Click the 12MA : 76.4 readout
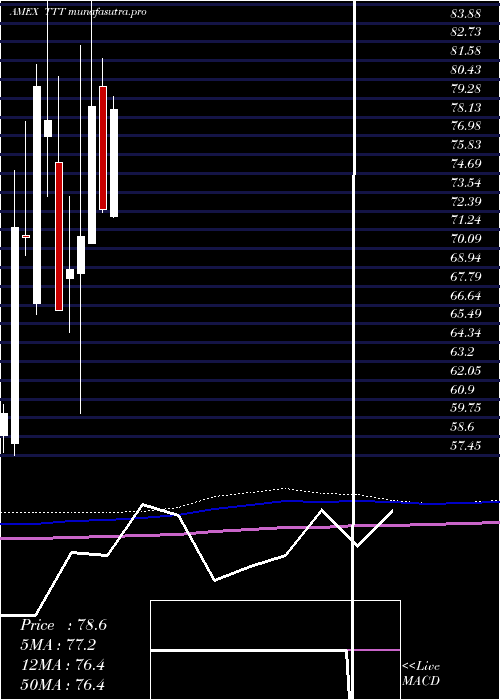Viewport: 500px width, 700px height. click(x=63, y=665)
